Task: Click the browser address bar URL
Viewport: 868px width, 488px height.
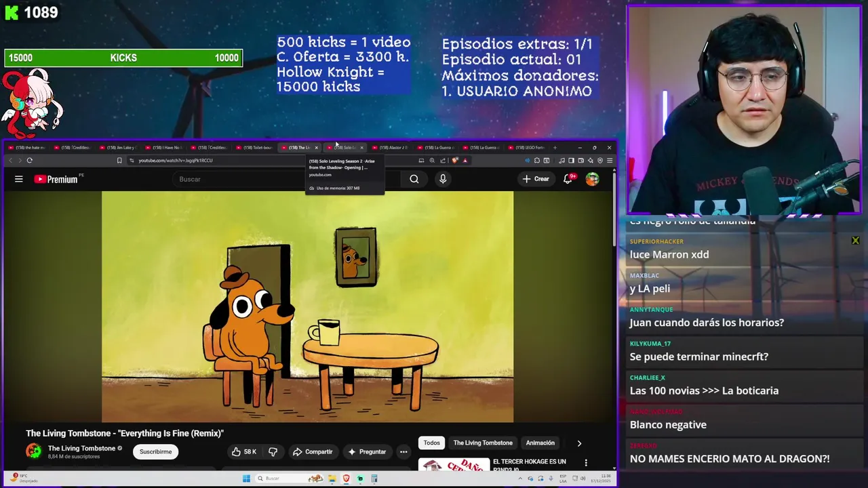Action: 176,161
